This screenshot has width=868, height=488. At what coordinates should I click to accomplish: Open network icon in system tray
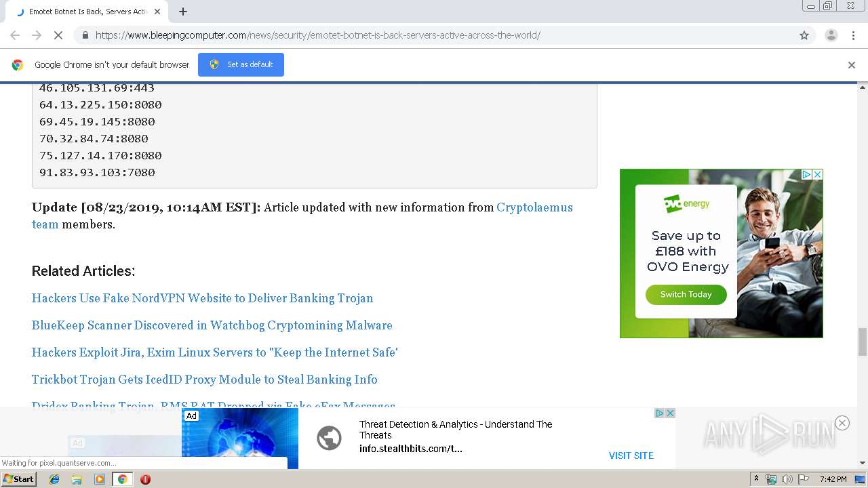[x=771, y=479]
